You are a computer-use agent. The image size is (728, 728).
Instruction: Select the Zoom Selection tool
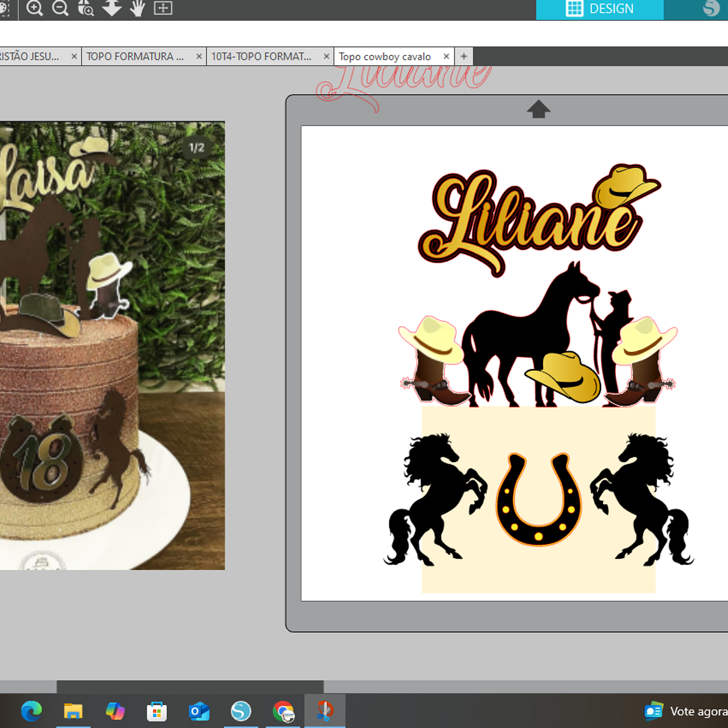[x=86, y=8]
